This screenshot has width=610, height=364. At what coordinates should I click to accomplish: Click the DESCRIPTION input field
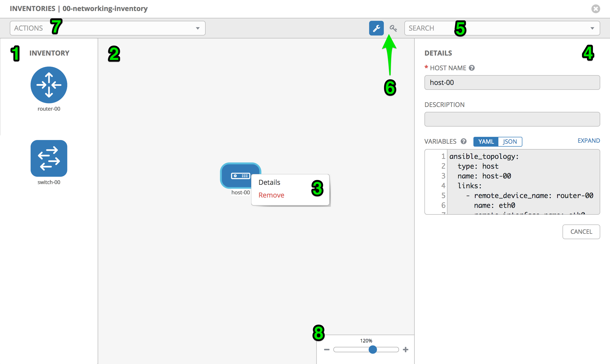coord(512,119)
